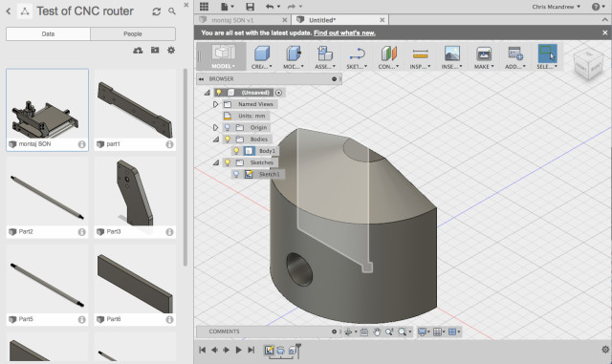Refresh the data panel
This screenshot has height=364, width=612.
point(157,11)
